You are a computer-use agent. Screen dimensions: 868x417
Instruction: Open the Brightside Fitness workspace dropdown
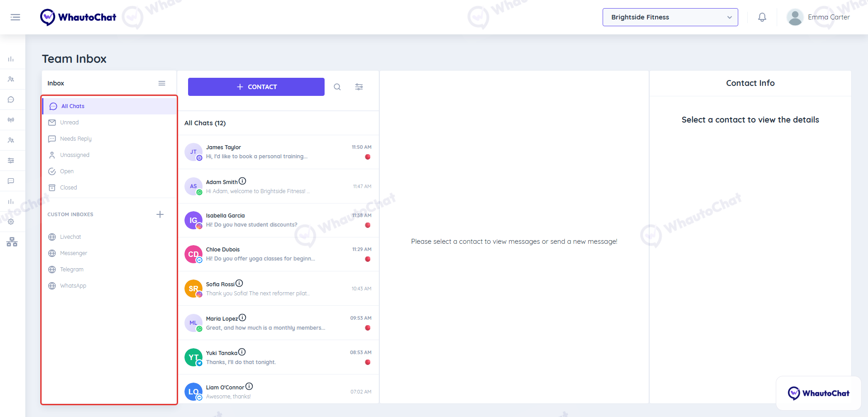(670, 17)
